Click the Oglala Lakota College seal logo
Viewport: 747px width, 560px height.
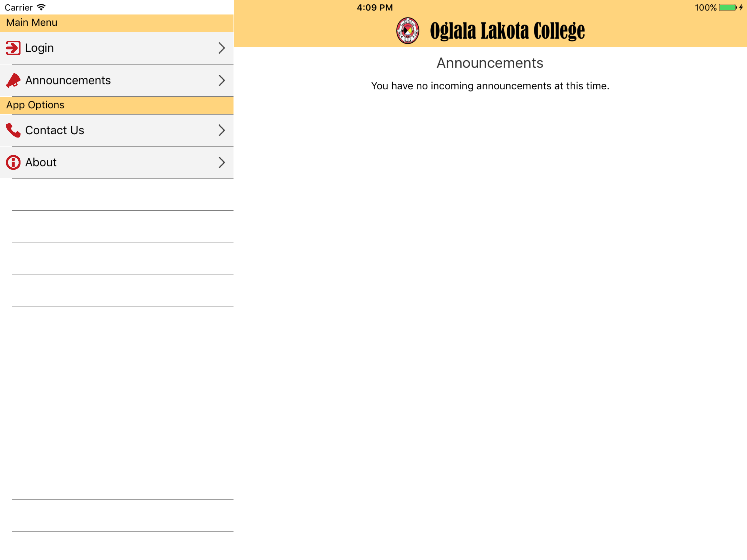coord(408,31)
